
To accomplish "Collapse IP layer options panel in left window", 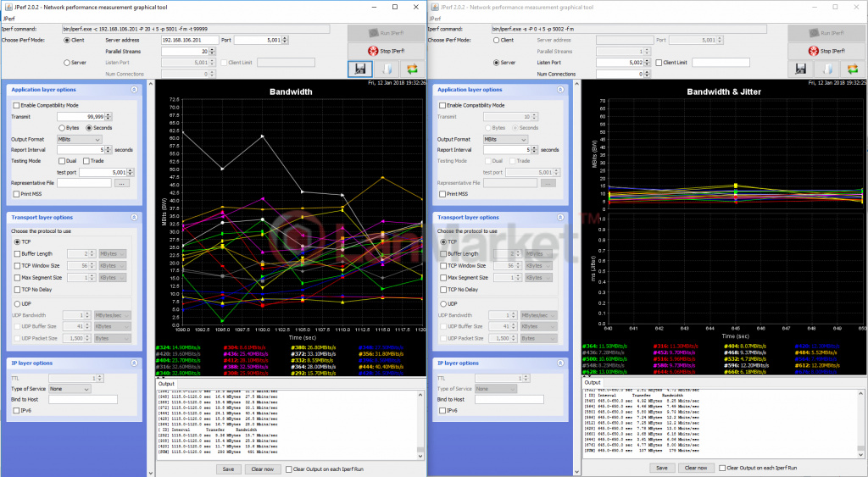I will 134,363.
